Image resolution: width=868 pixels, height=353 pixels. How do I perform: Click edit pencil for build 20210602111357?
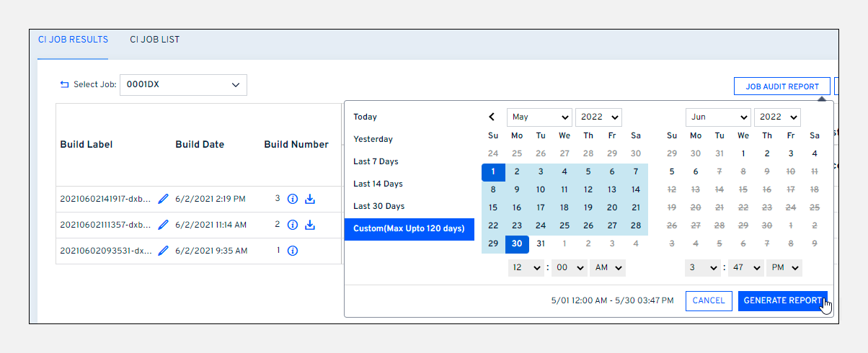(x=163, y=225)
